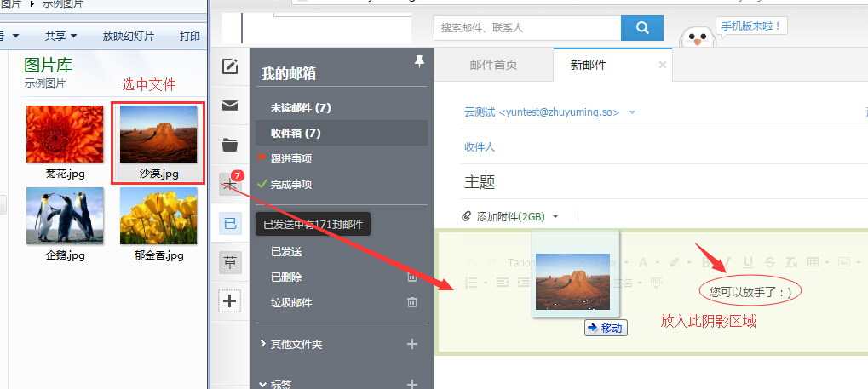The image size is (868, 389).
Task: Select the 草 drafts shortcut in sidebar
Action: (x=230, y=262)
